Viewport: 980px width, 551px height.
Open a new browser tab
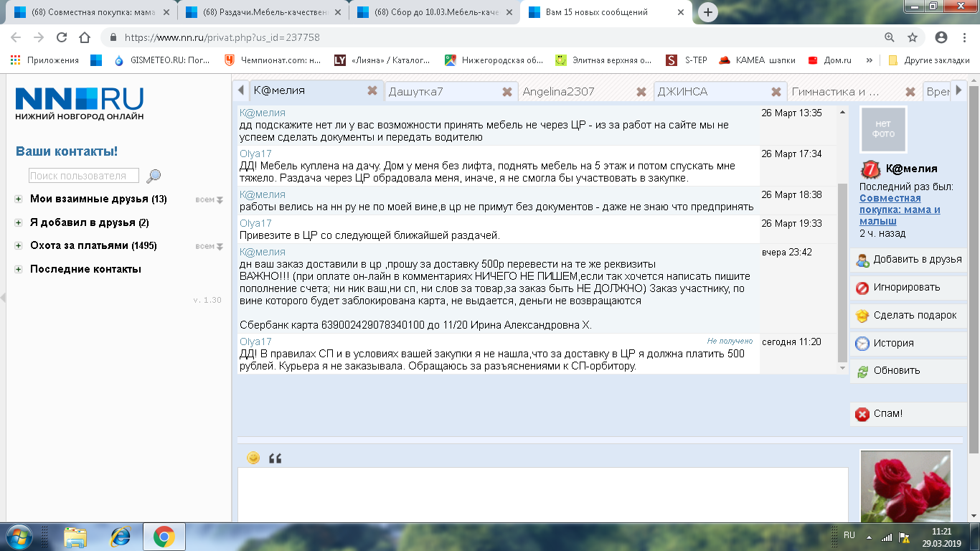click(708, 12)
